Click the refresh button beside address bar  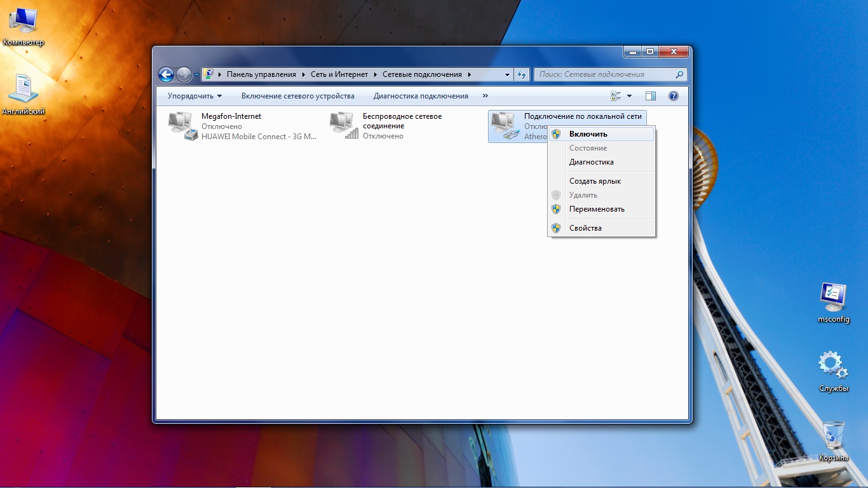522,74
